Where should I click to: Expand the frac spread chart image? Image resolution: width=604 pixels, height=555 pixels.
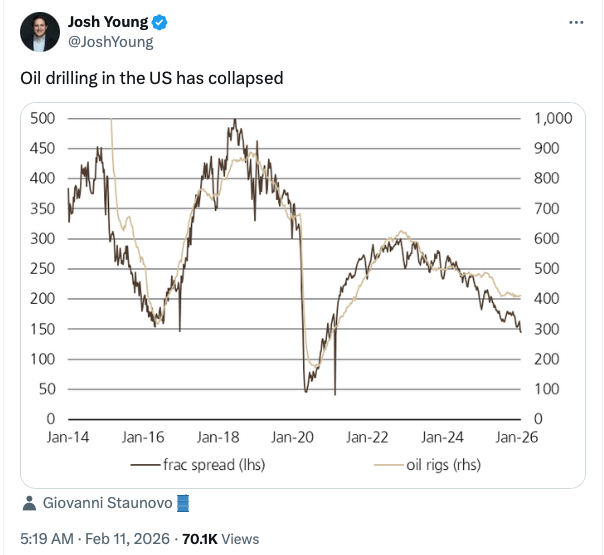(303, 280)
